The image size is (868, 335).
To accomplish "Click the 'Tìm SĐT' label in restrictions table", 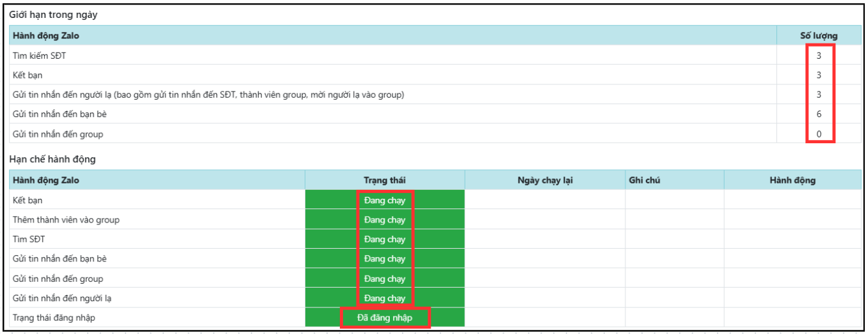I will click(29, 239).
